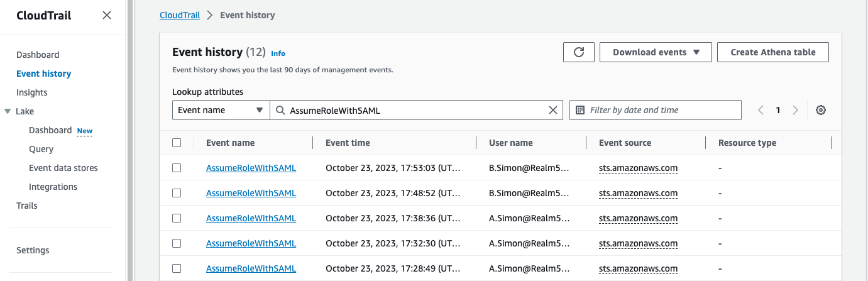Screen dimensions: 868x281
Task: Open Integrations in the sidebar
Action: [53, 187]
